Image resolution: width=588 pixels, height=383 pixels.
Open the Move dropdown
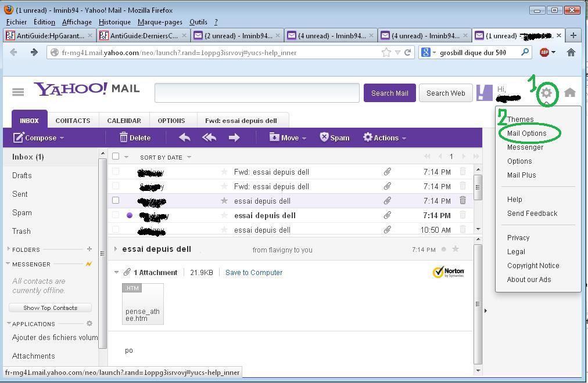coord(288,138)
